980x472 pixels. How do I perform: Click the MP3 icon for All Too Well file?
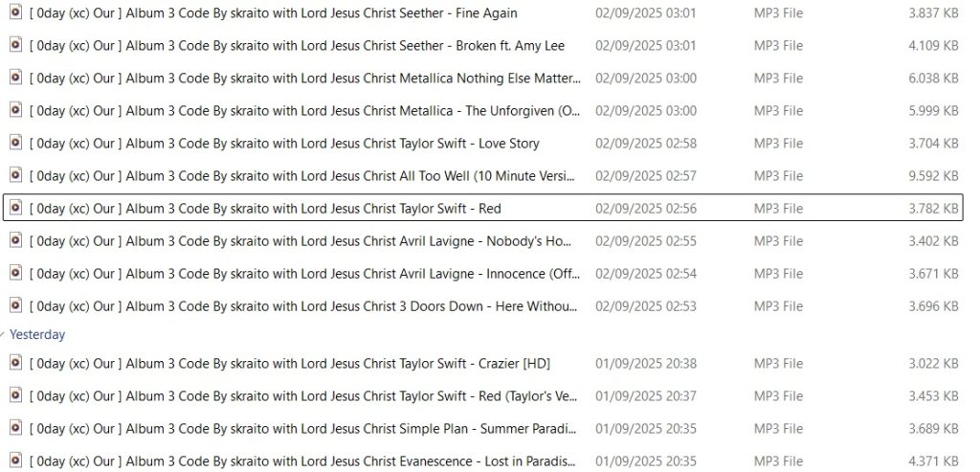[15, 175]
